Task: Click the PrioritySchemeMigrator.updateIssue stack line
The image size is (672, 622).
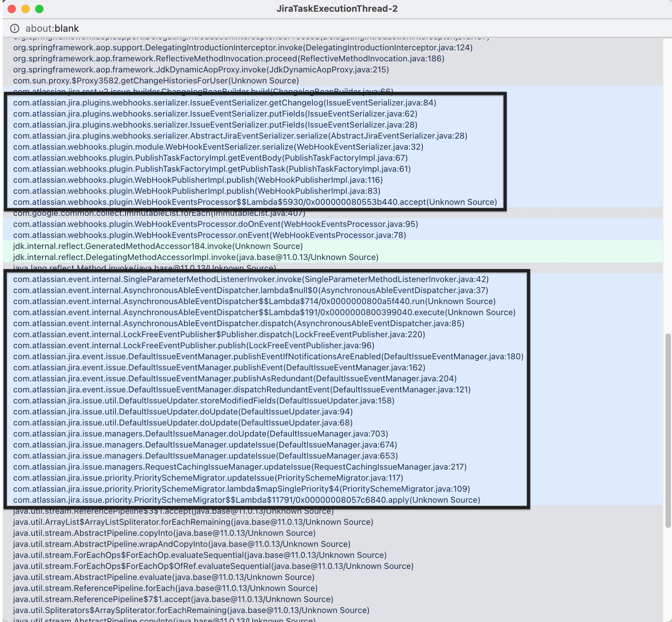Action: coord(208,478)
